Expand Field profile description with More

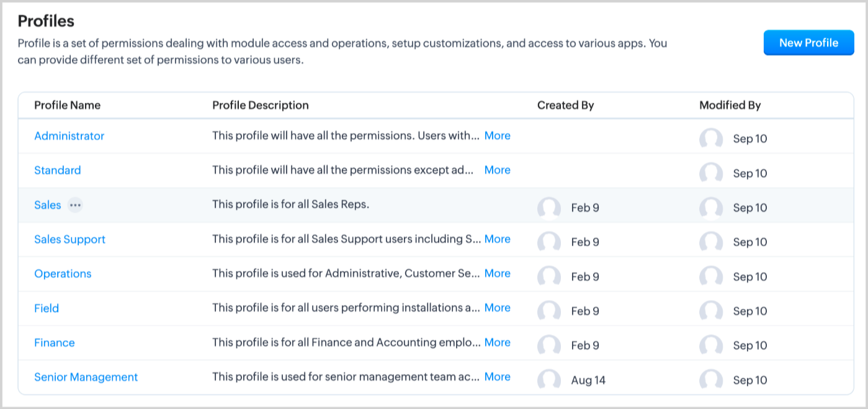[x=497, y=307]
